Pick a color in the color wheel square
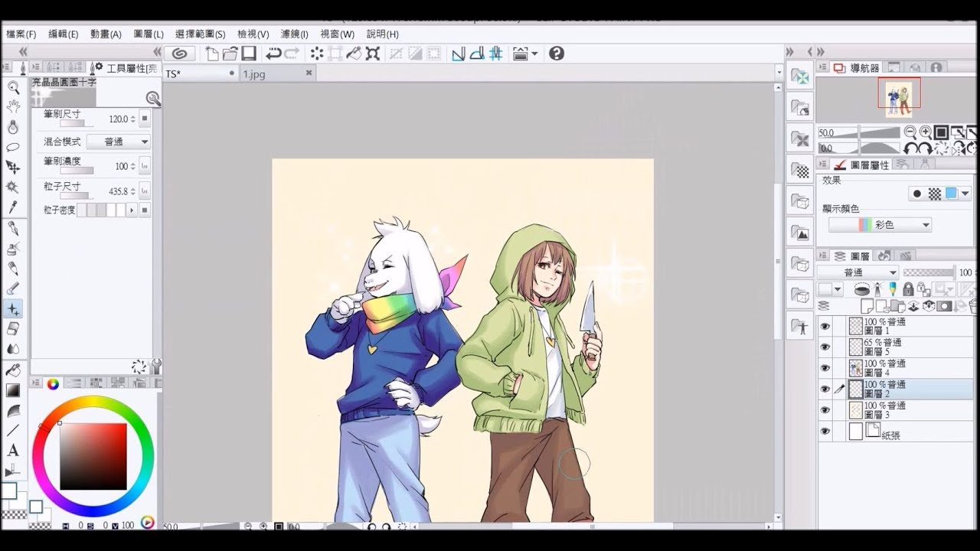The height and width of the screenshot is (551, 980). click(x=93, y=457)
